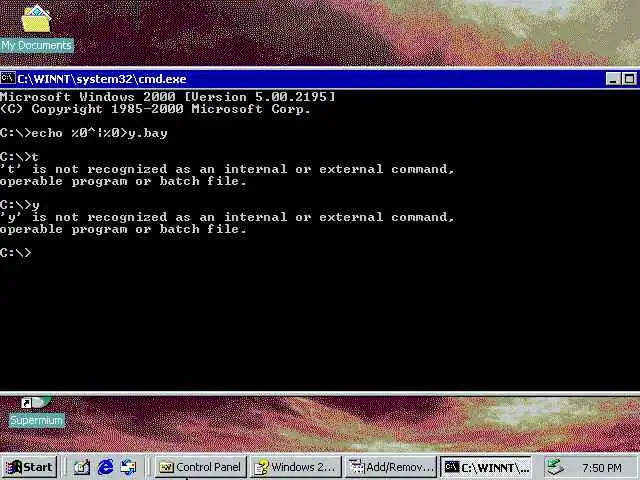Click the Outlook Express quick launch icon
This screenshot has width=640, height=480.
coord(129,467)
